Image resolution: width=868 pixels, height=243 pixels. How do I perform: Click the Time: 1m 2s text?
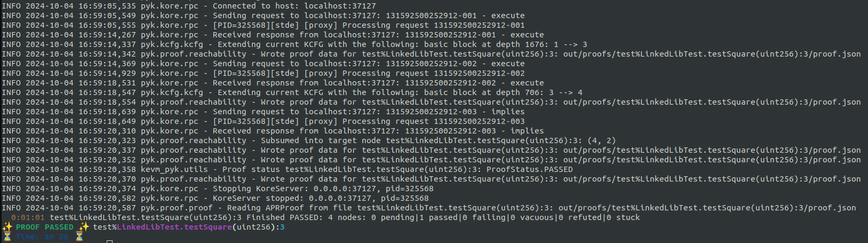click(42, 237)
